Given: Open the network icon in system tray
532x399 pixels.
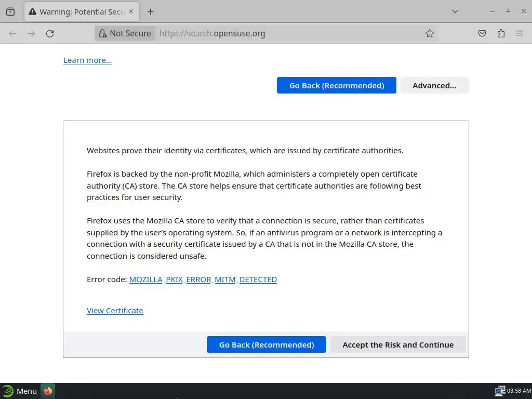Looking at the screenshot, I should click(500, 391).
